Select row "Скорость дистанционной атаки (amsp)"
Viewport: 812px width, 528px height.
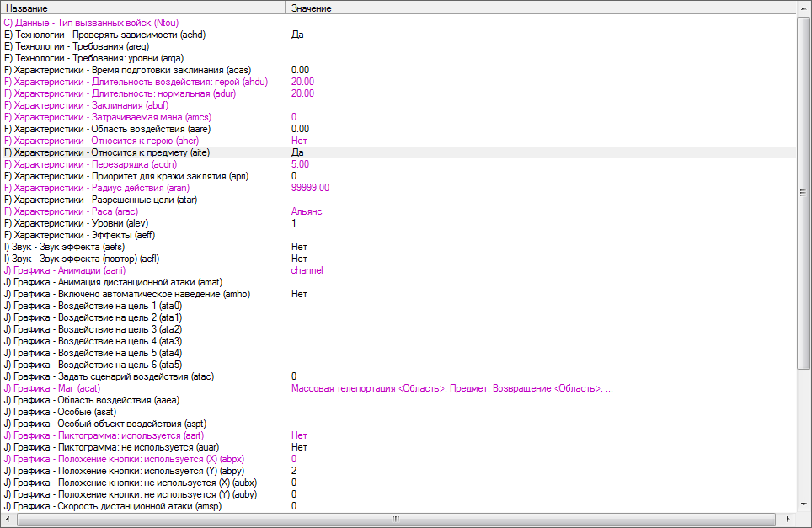(x=398, y=506)
